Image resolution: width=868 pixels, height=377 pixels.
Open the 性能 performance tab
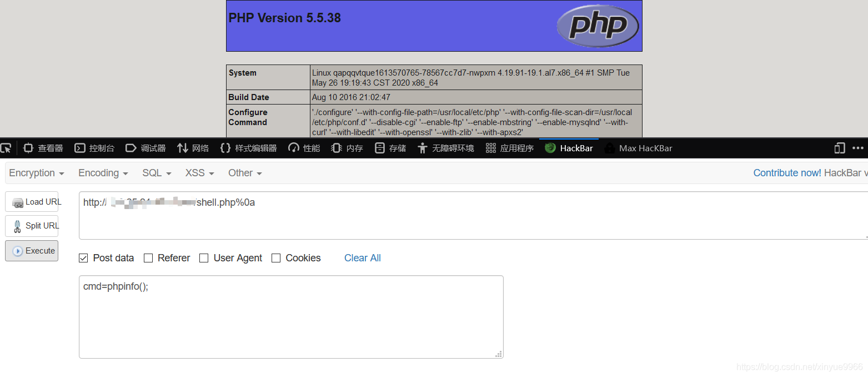304,148
